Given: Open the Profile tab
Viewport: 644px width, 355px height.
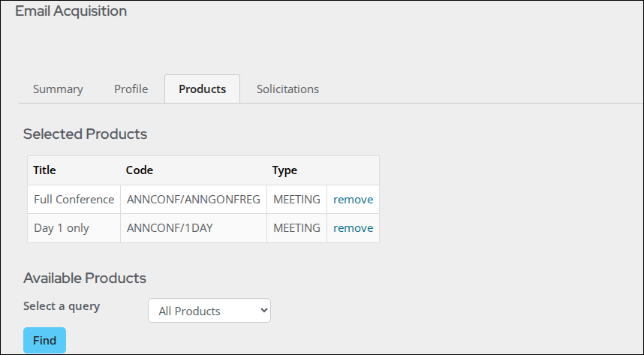Looking at the screenshot, I should (x=131, y=89).
